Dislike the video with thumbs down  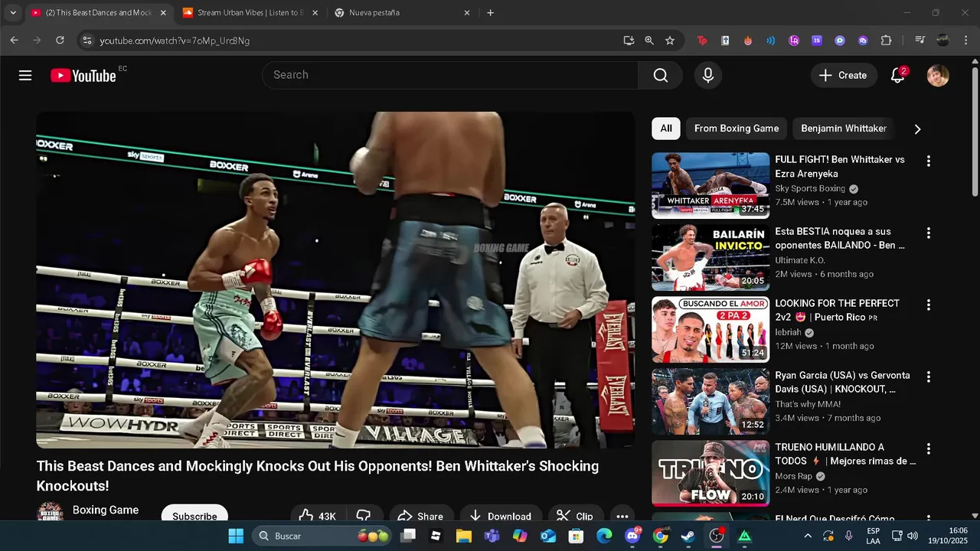coord(364,516)
